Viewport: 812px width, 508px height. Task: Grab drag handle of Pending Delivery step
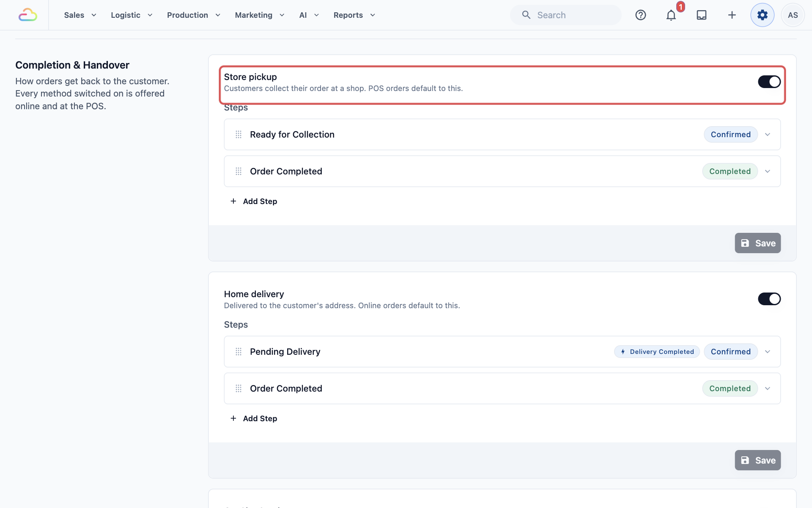pos(239,352)
